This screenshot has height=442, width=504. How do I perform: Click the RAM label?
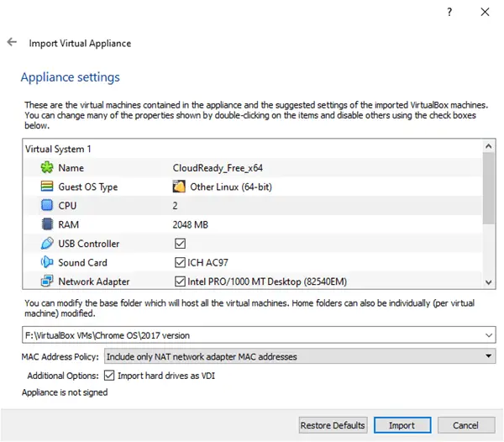[69, 224]
